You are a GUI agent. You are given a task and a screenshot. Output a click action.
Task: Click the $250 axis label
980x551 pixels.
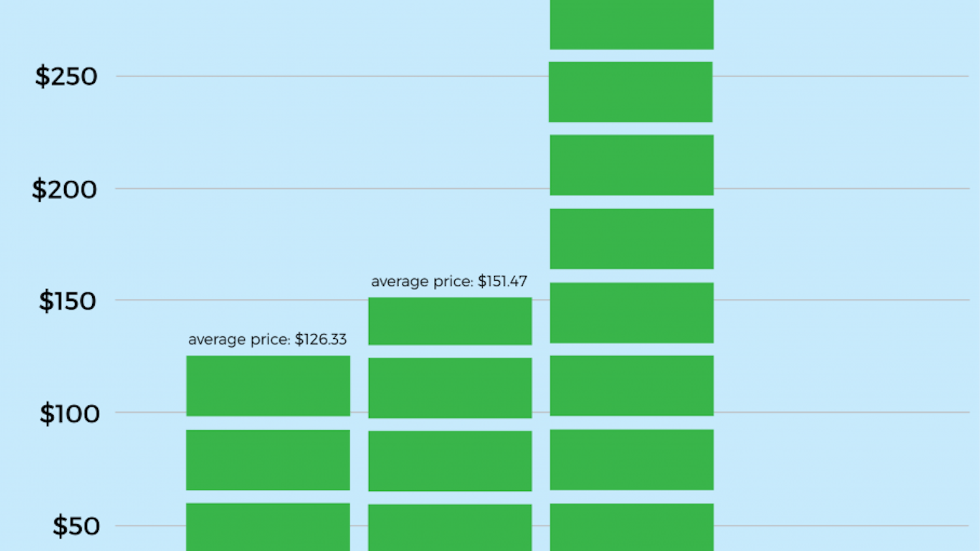[x=66, y=76]
